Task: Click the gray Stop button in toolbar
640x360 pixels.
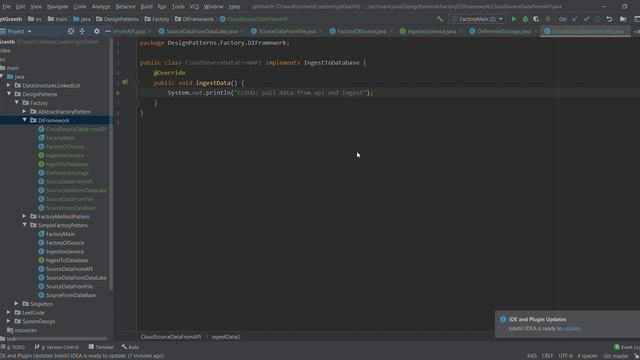Action: (x=548, y=19)
